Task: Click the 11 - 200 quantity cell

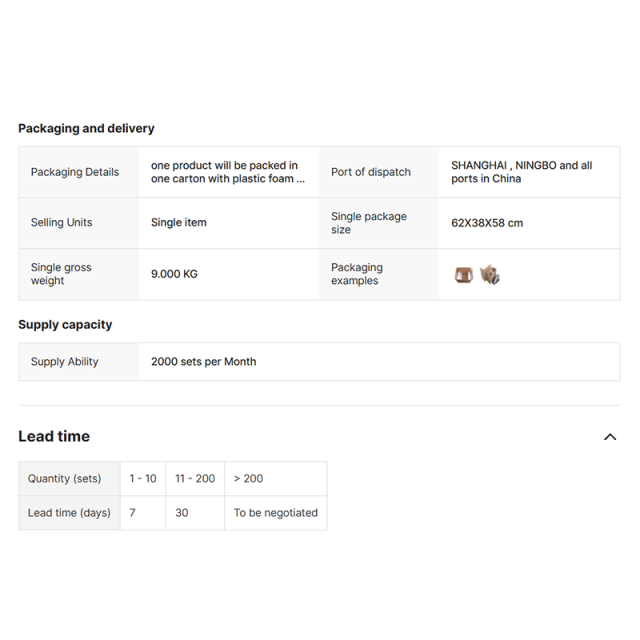Action: point(195,479)
